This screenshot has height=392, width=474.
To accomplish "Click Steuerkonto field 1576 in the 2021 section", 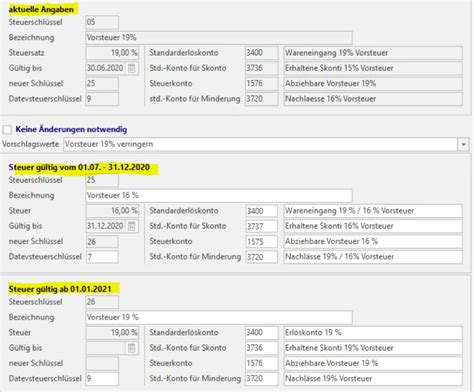I will click(261, 363).
